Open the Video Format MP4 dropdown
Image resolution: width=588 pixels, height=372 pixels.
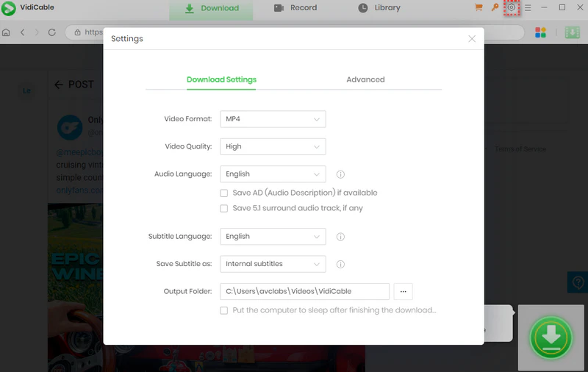pos(273,119)
